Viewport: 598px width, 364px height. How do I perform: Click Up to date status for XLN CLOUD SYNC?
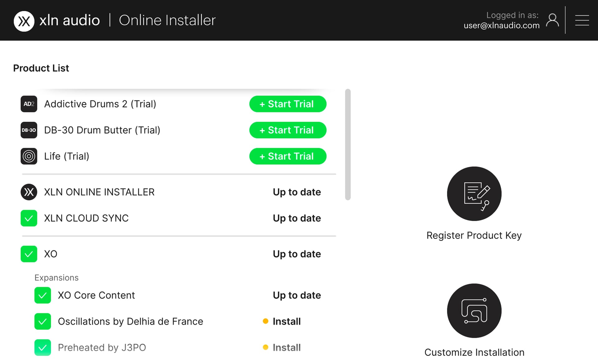tap(297, 218)
